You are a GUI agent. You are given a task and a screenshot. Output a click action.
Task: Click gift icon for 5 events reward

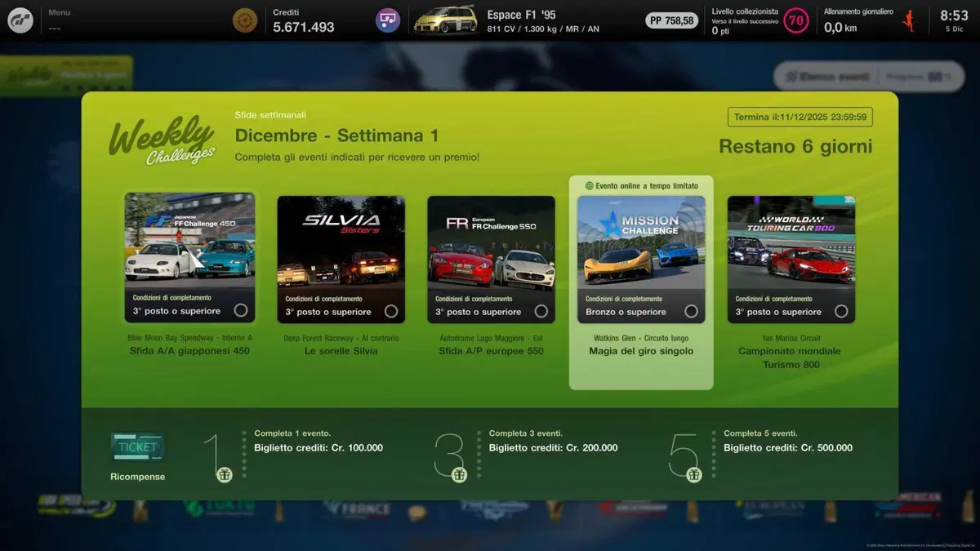[x=694, y=474]
